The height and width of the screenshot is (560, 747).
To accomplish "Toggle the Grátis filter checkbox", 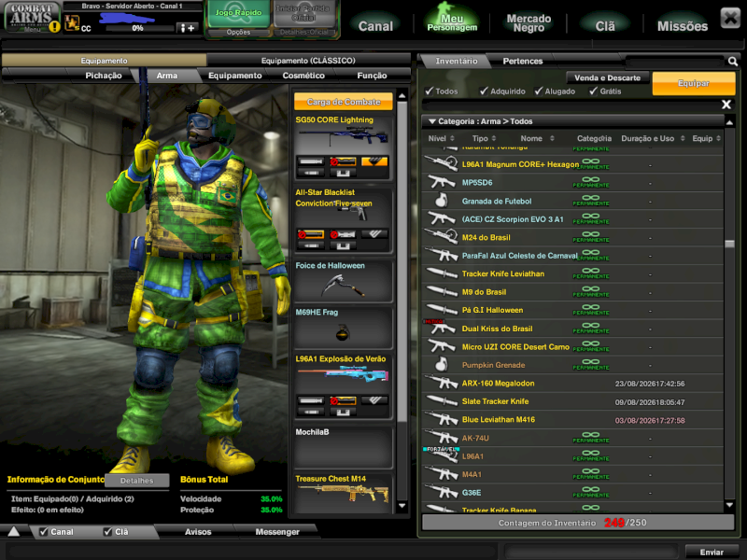I will click(x=594, y=91).
